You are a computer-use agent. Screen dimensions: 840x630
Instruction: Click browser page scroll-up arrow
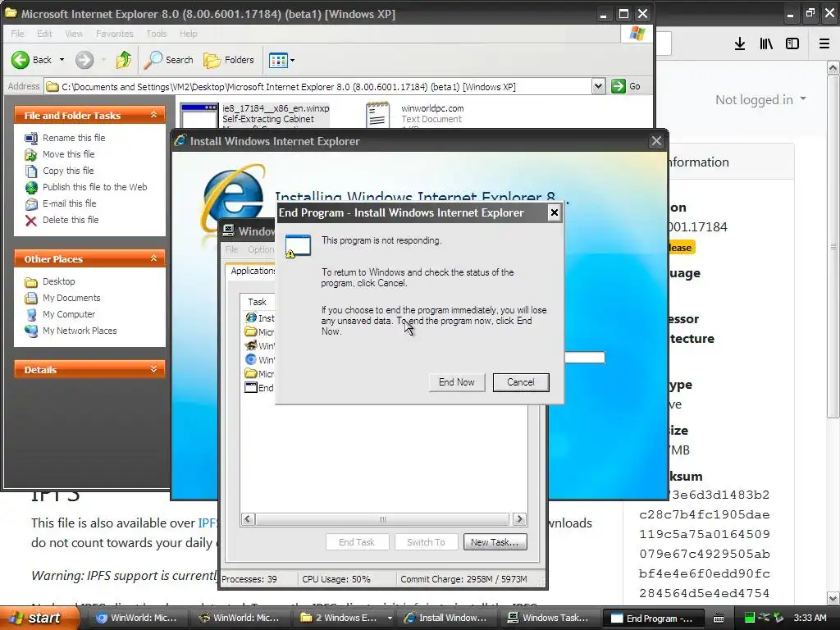[833, 67]
